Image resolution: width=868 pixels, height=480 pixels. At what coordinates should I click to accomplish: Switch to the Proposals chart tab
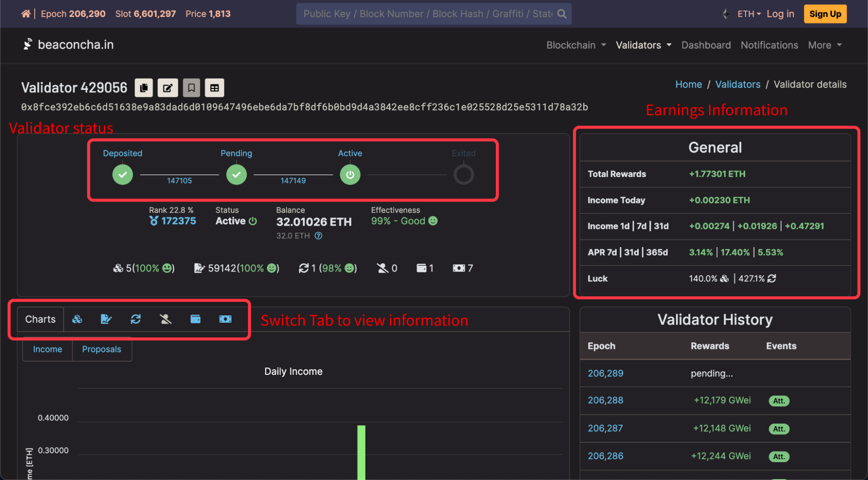click(x=102, y=349)
